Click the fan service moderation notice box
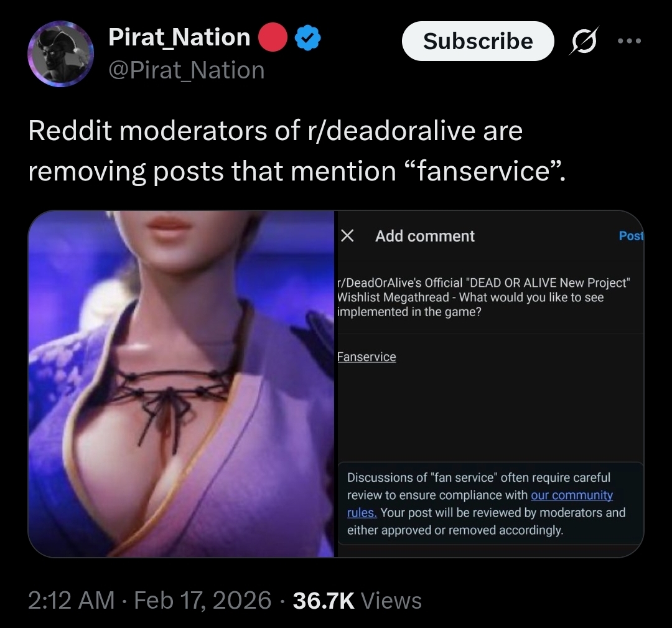The width and height of the screenshot is (672, 628). [491, 504]
